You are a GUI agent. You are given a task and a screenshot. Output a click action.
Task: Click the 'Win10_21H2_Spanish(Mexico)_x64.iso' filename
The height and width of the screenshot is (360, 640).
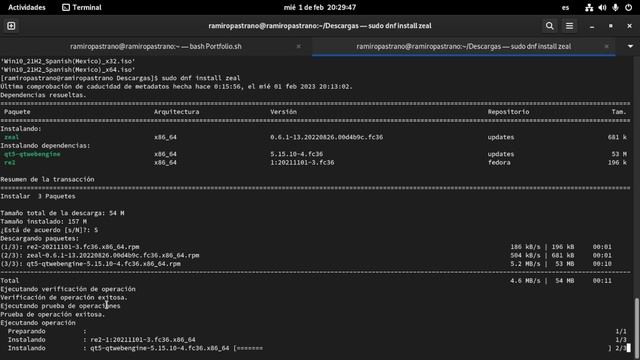[x=68, y=70]
